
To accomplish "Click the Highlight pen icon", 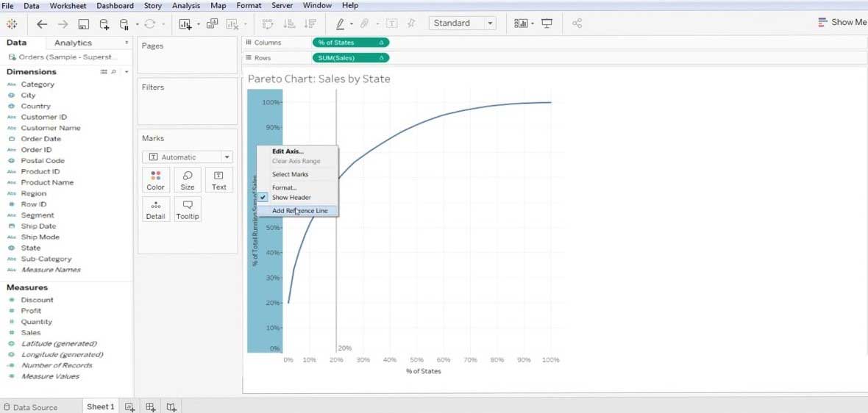I will coord(340,24).
